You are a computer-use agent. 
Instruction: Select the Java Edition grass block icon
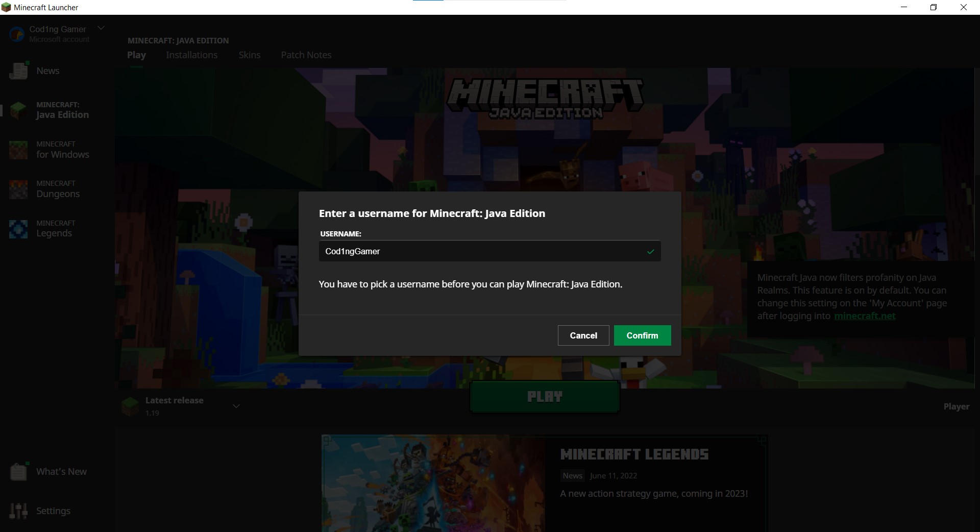(18, 110)
